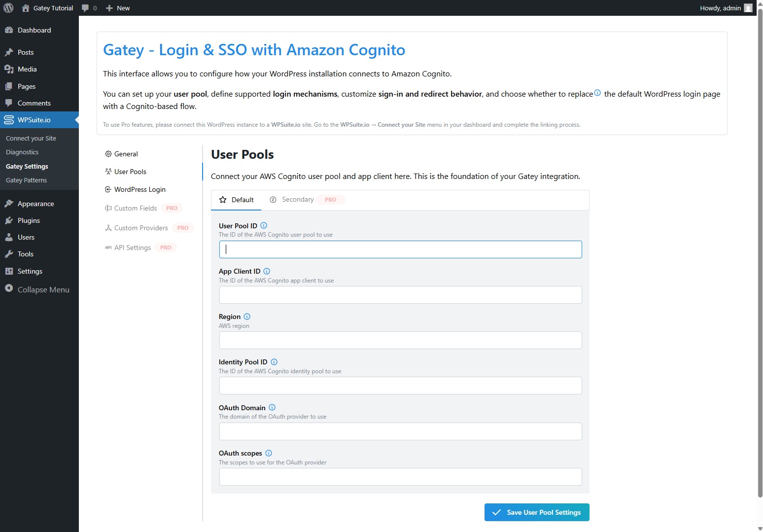763x532 pixels.
Task: Click the App Client ID info icon
Action: (x=267, y=271)
